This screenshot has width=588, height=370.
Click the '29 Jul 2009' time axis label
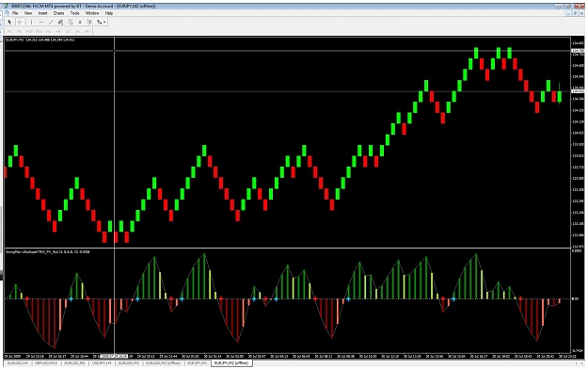point(13,356)
